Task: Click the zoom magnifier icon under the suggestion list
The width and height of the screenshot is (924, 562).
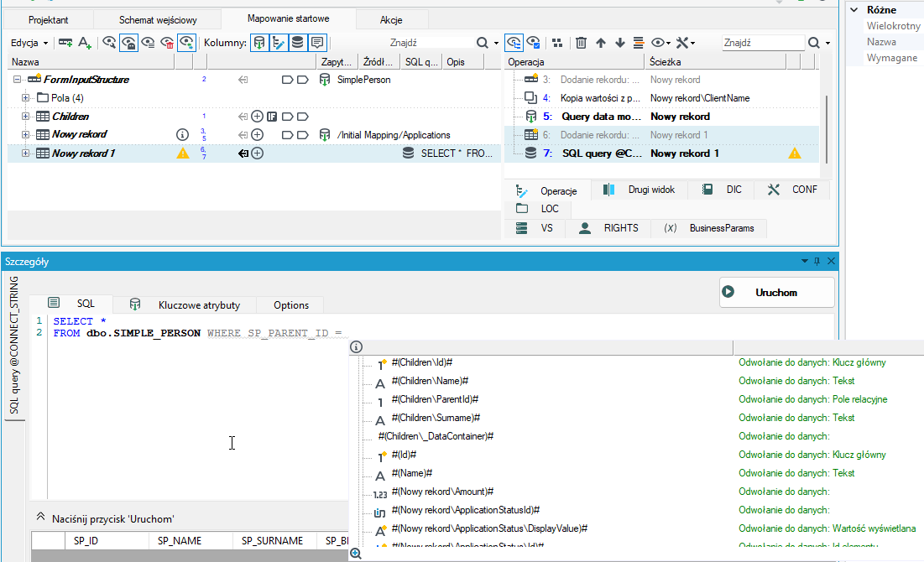Action: 355,553
